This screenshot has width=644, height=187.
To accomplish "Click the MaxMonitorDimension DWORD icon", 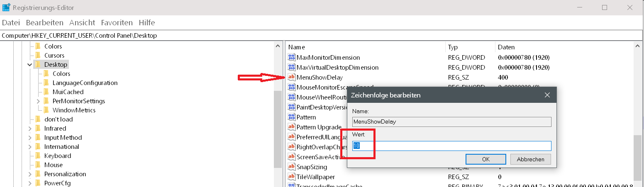I will (x=292, y=58).
